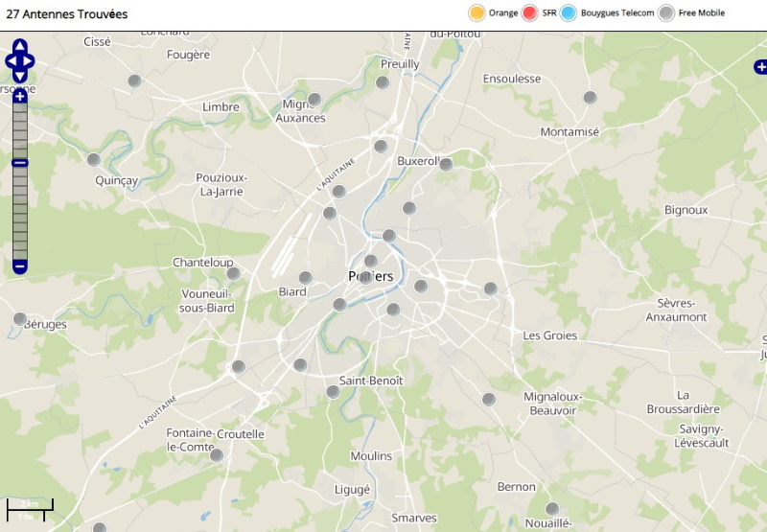Click antenna marker above Nouaillé
The width and height of the screenshot is (767, 532).
pyautogui.click(x=552, y=509)
